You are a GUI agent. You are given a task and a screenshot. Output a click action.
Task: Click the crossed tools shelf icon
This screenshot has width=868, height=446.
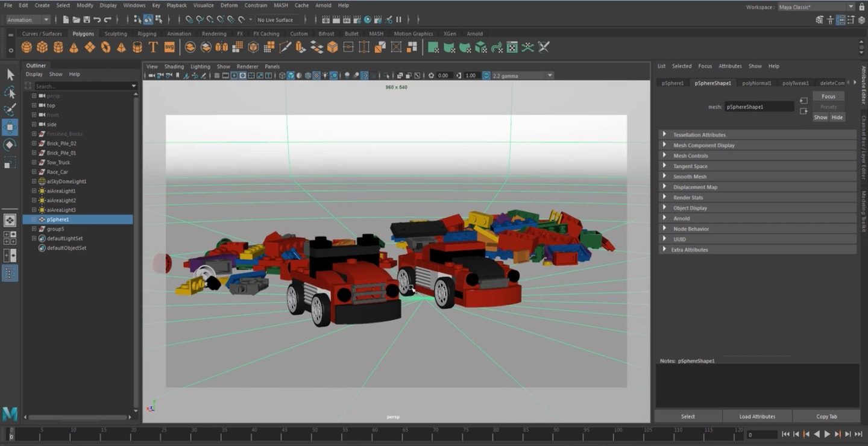click(x=544, y=47)
